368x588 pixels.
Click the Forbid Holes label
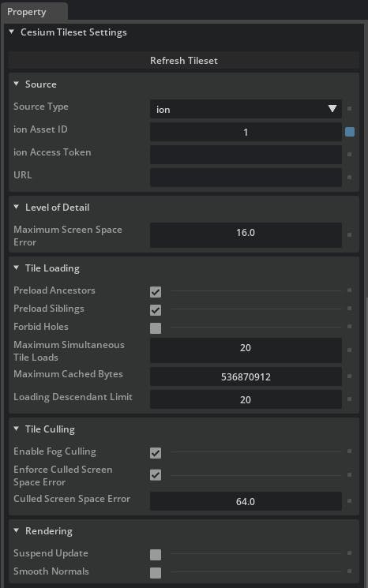tap(41, 327)
